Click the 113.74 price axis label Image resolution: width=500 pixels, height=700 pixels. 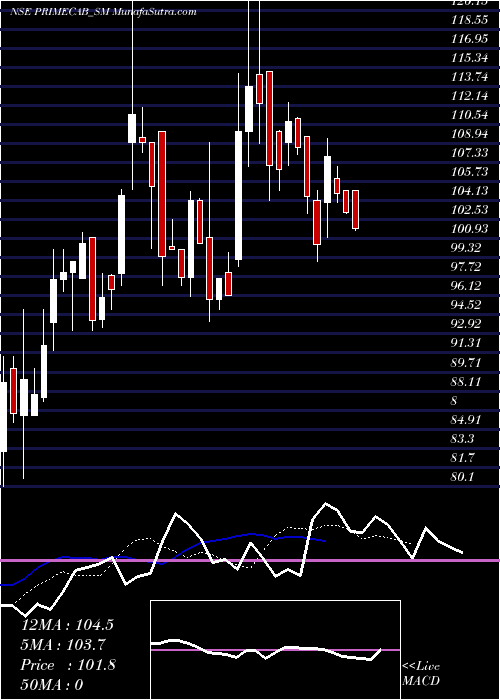(x=469, y=77)
